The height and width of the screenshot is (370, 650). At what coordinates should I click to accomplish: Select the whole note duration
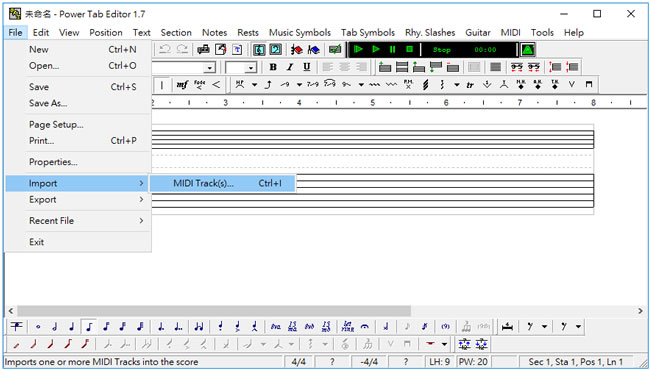38,327
